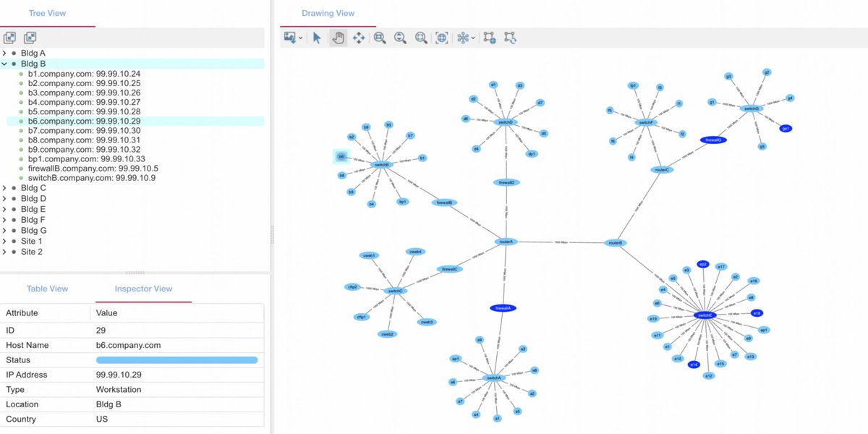This screenshot has height=434, width=868.
Task: Open the export image dropdown arrow
Action: [x=300, y=38]
